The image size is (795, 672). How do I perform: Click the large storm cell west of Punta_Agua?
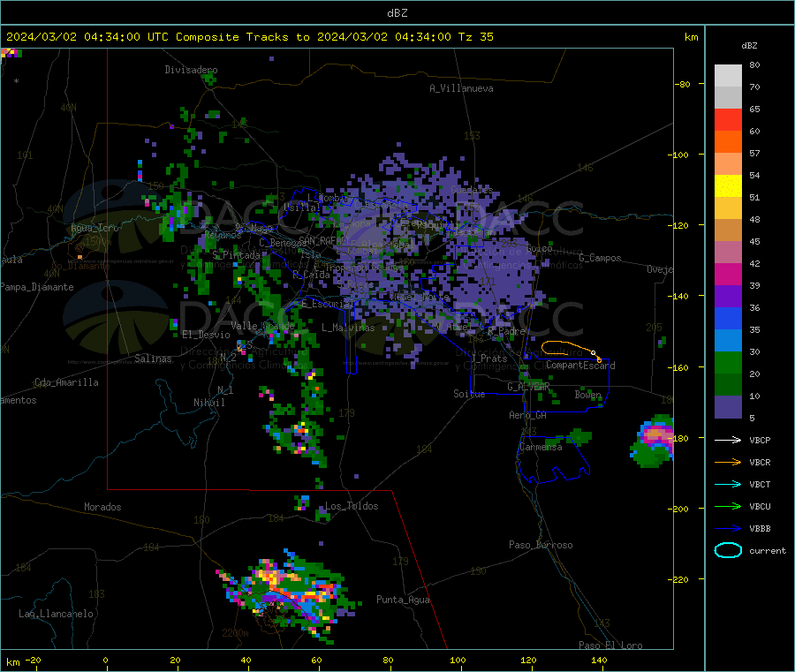pyautogui.click(x=287, y=595)
